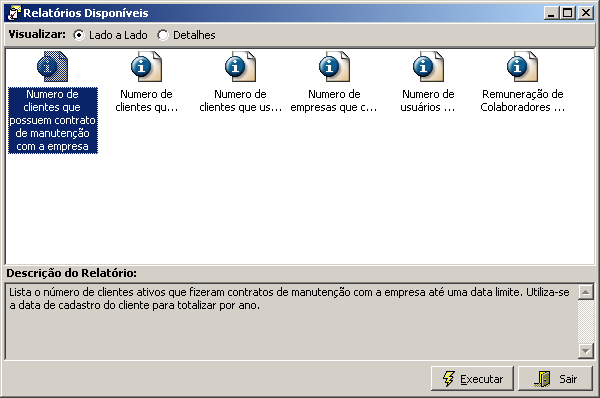Select the 'Remuneração de Colaboradores ...' report icon
Viewport: 600px width, 398px height.
point(522,66)
